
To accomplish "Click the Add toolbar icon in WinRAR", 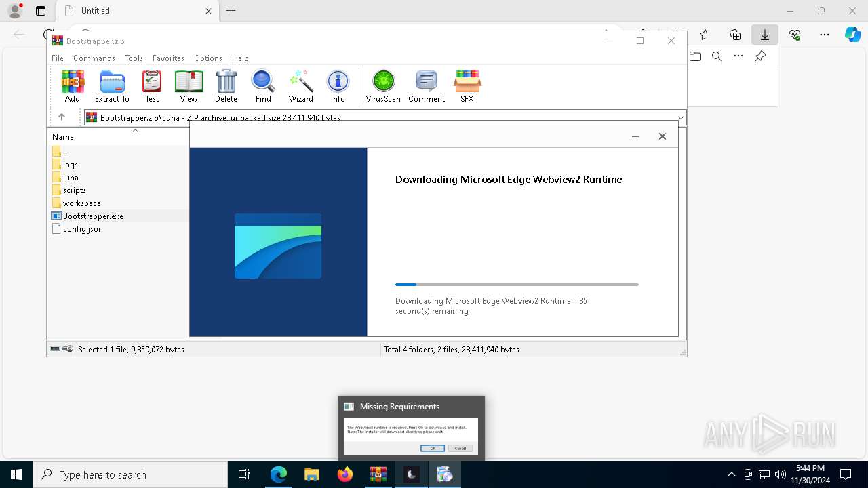I will point(73,86).
